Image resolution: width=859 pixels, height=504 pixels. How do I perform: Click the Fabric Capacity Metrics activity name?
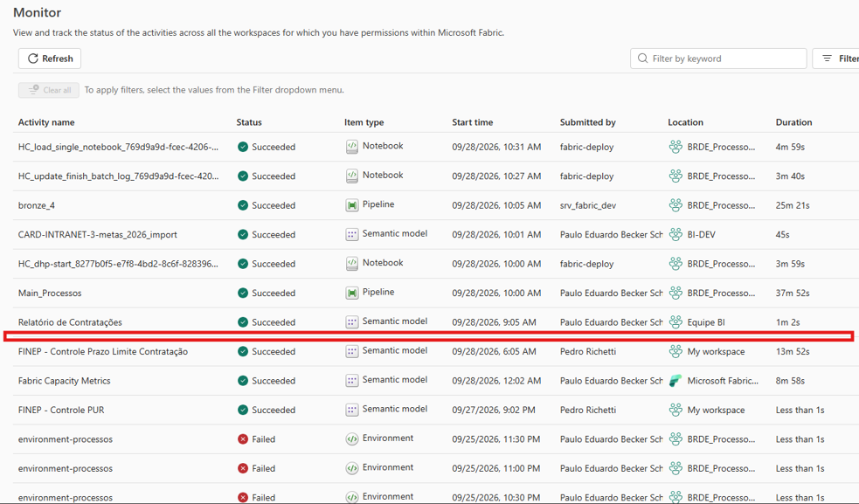point(64,381)
